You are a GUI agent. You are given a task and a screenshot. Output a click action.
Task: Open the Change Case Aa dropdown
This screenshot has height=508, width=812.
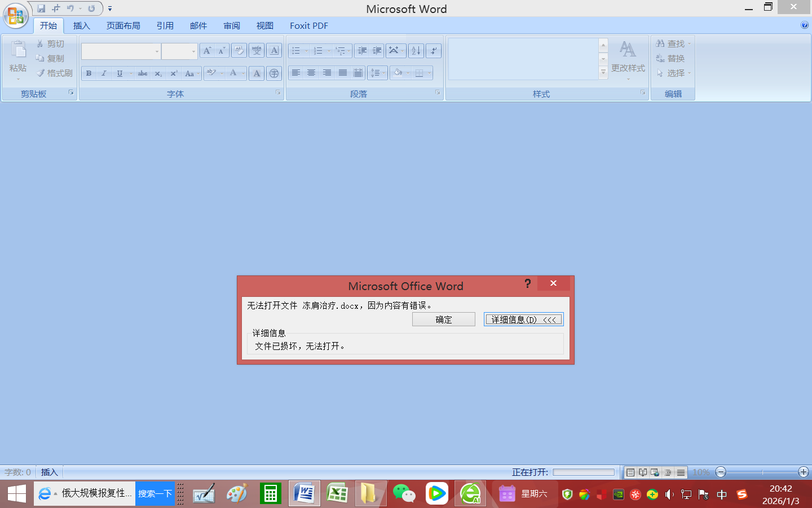191,73
